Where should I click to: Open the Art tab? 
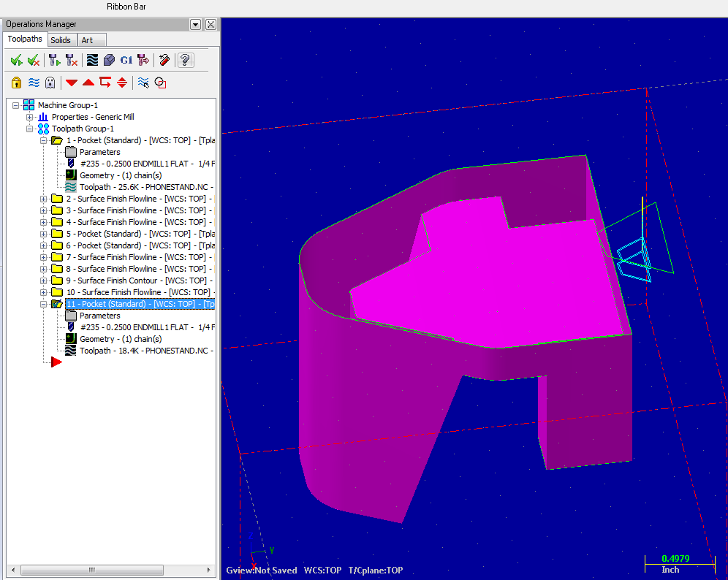[87, 40]
